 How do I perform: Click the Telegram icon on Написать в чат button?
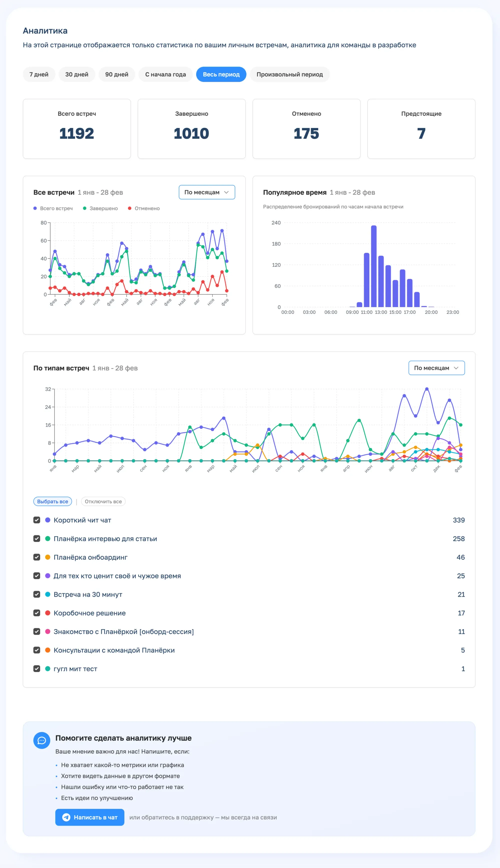(x=66, y=817)
